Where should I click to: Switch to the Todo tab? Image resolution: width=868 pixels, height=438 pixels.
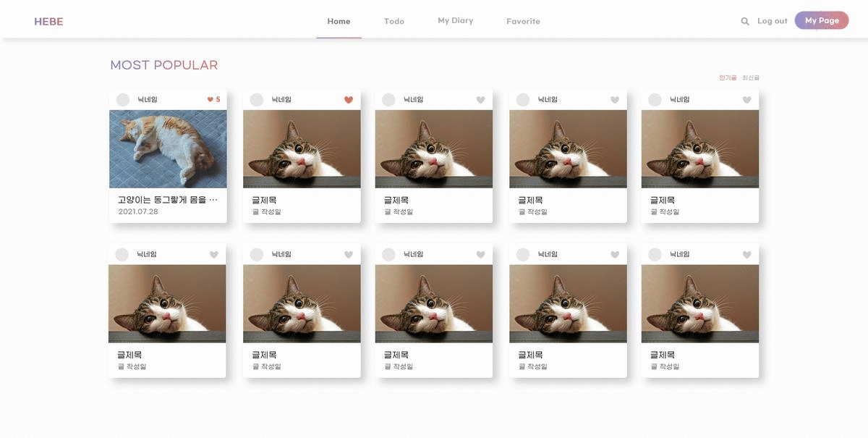[x=394, y=21]
